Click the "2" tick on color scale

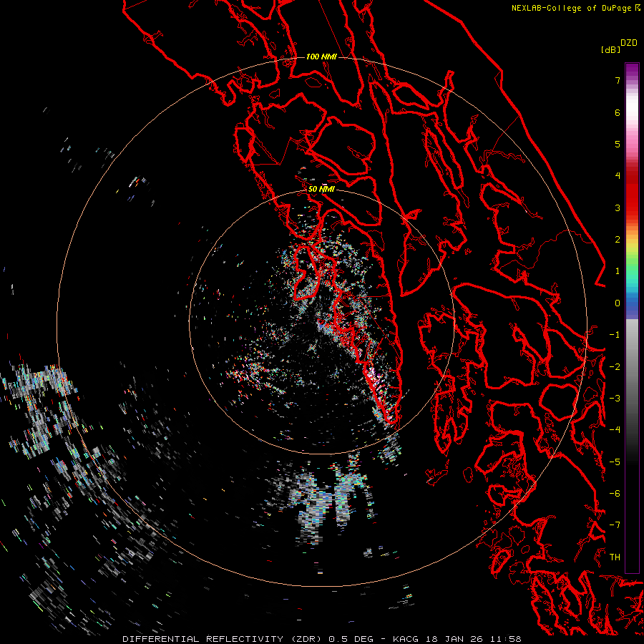(618, 240)
